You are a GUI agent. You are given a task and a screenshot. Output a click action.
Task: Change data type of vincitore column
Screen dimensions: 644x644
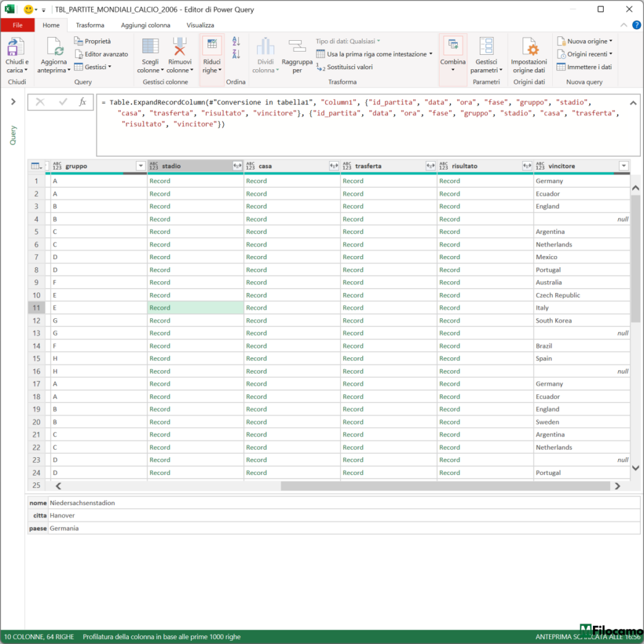tap(540, 166)
